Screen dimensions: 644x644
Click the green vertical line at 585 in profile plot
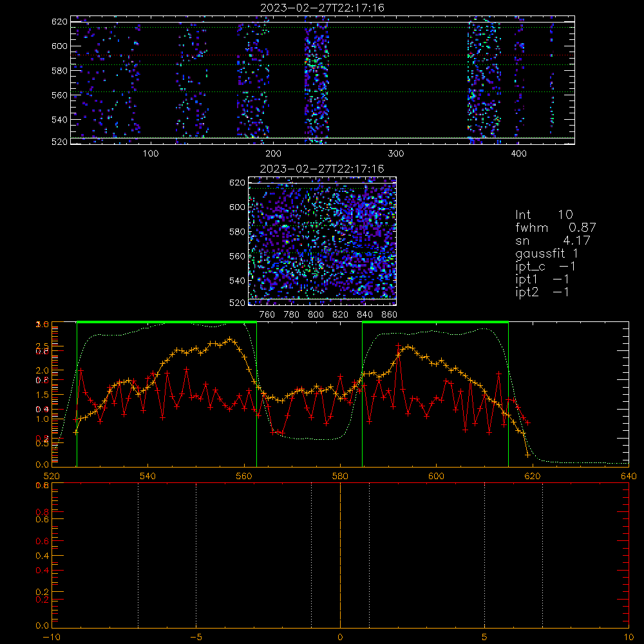click(362, 394)
